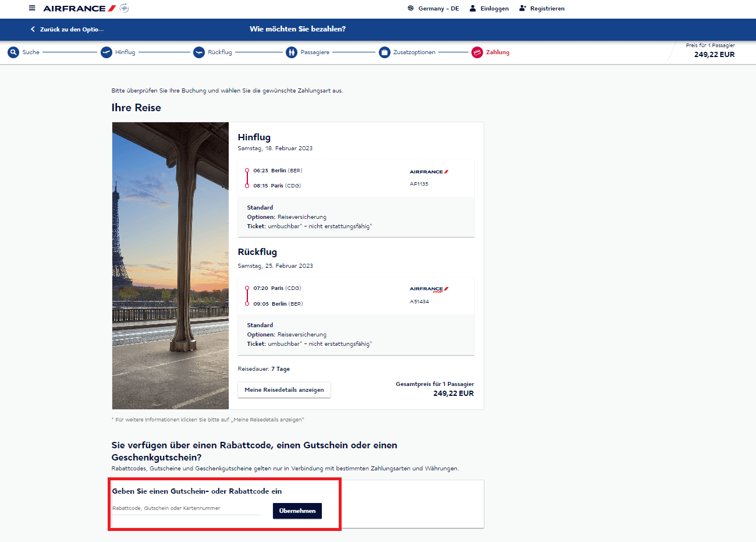Click the Suche magnifier step icon

(x=13, y=52)
